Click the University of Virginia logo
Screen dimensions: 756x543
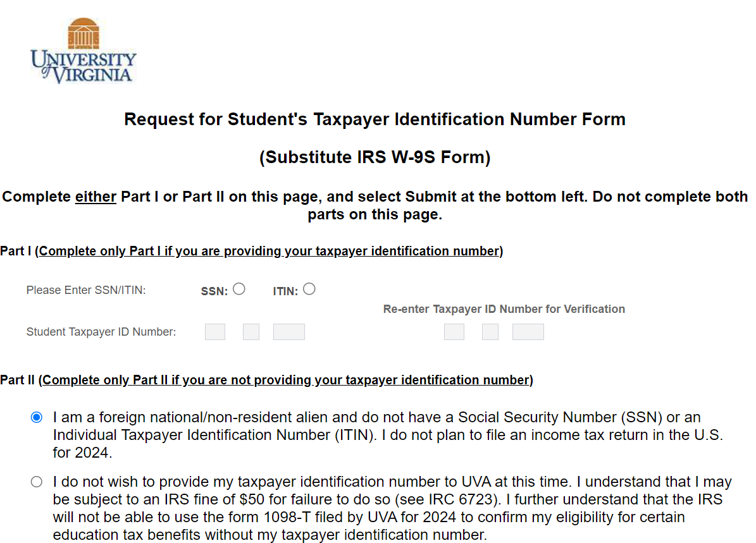point(83,51)
